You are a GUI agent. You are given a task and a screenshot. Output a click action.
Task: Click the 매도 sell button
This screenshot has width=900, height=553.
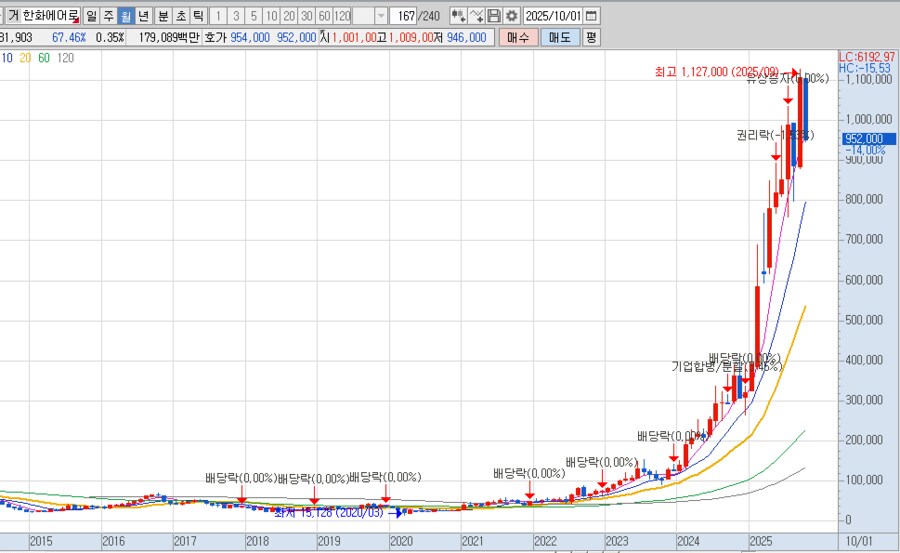point(558,37)
